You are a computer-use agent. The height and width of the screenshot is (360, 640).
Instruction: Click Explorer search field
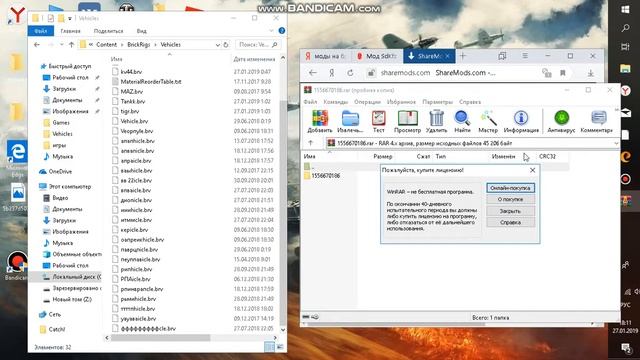258,44
